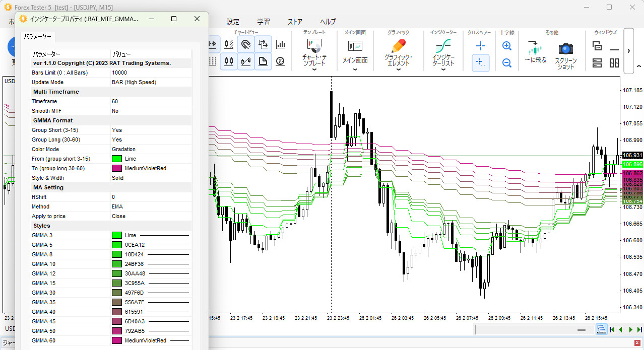Expand the チャート・テンプレート dropdown arrow
The image size is (644, 350).
[x=314, y=69]
